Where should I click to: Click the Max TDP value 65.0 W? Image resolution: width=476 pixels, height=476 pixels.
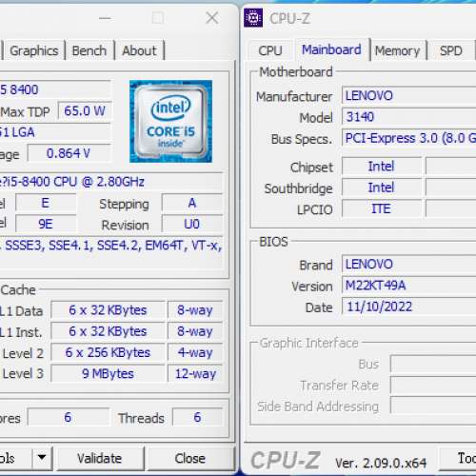tap(85, 111)
